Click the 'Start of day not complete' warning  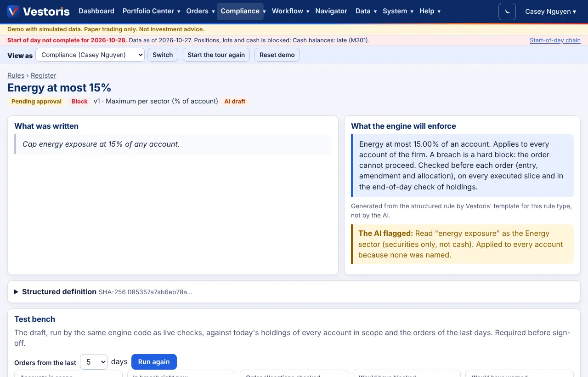tap(67, 40)
